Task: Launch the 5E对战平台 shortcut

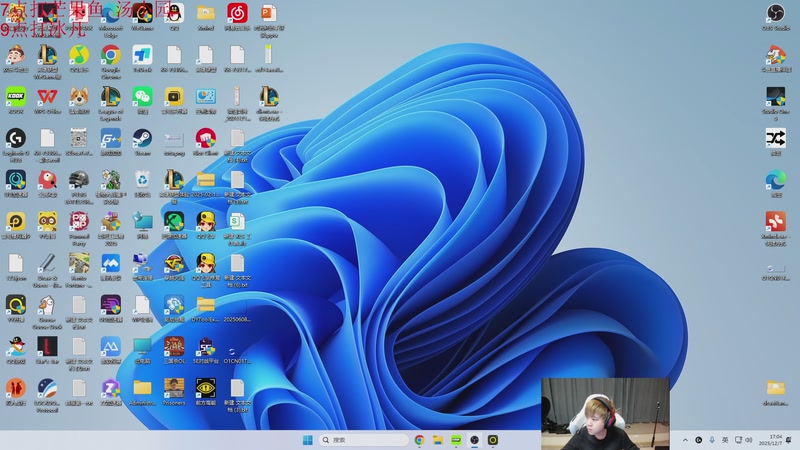Action: tap(206, 348)
